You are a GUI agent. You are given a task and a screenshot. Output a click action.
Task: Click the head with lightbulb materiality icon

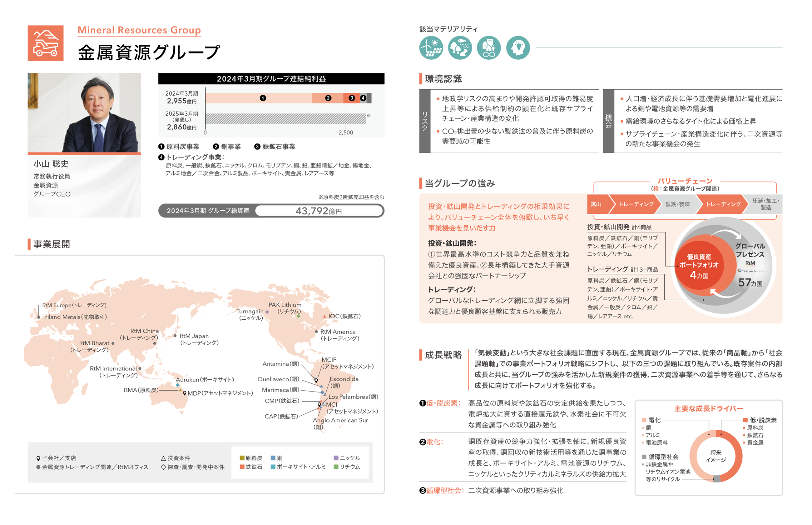[x=518, y=48]
